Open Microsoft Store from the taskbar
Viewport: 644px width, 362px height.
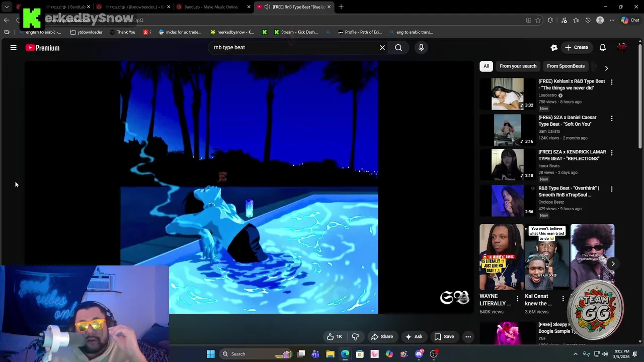(360, 354)
